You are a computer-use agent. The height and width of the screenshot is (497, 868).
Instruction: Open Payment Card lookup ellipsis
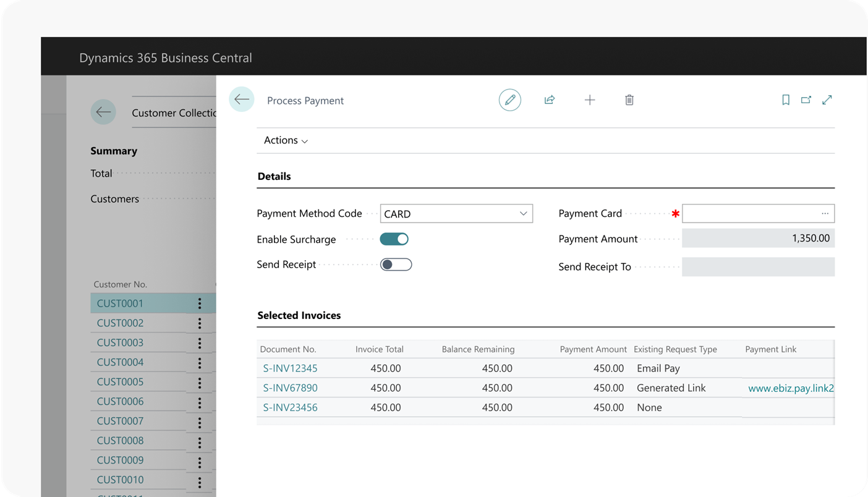click(x=825, y=214)
